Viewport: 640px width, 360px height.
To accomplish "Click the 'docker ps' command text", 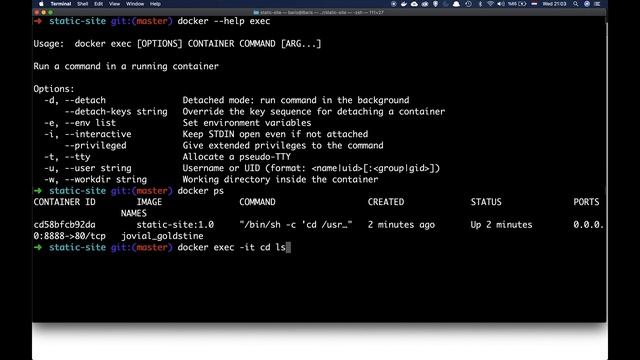I will pos(200,191).
